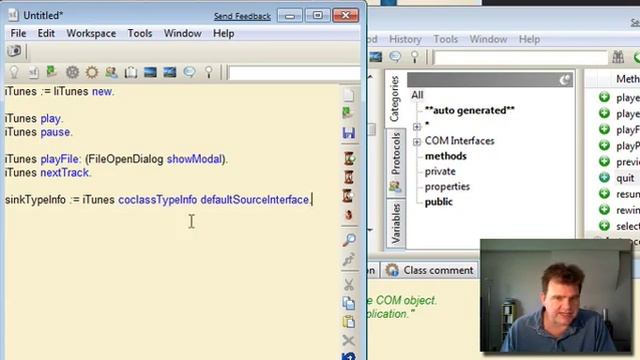
Task: Click the Send Feedback link
Action: coord(242,16)
